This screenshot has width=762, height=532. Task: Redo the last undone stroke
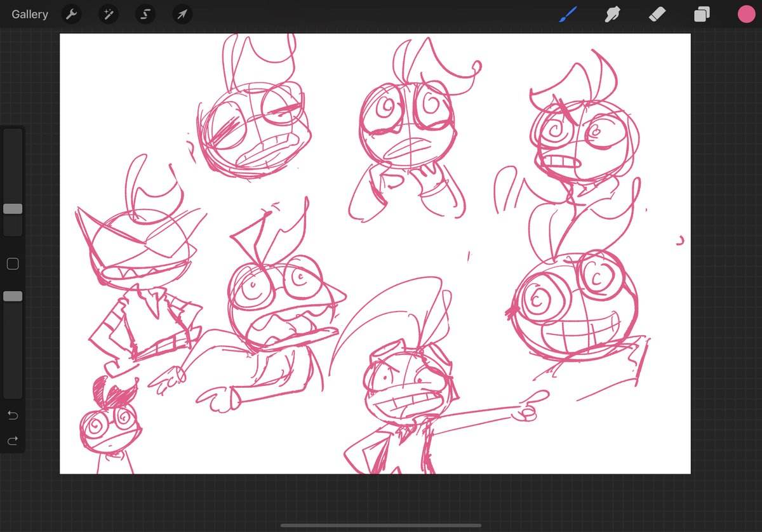coord(13,440)
